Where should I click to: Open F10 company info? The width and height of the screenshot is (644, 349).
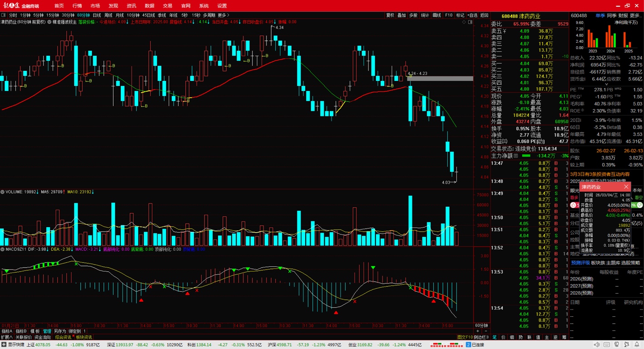pyautogui.click(x=449, y=15)
